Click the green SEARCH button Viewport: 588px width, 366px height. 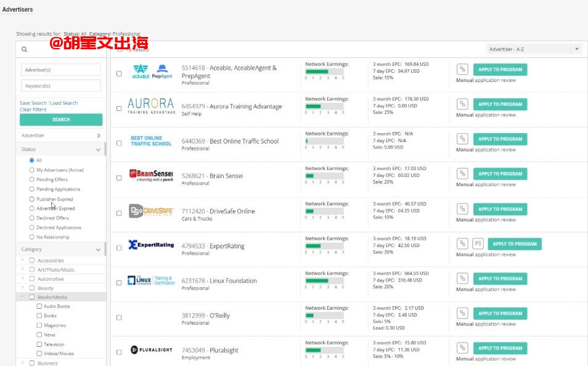point(61,120)
